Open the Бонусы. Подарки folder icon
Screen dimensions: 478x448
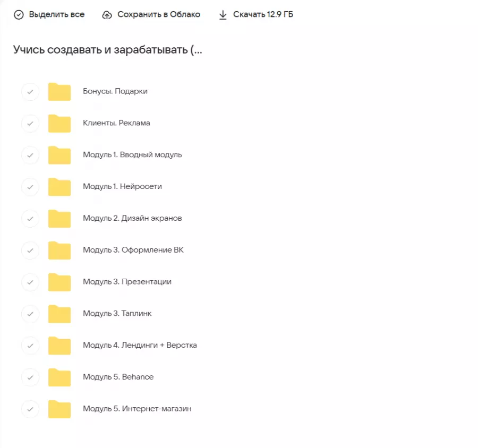coord(59,92)
